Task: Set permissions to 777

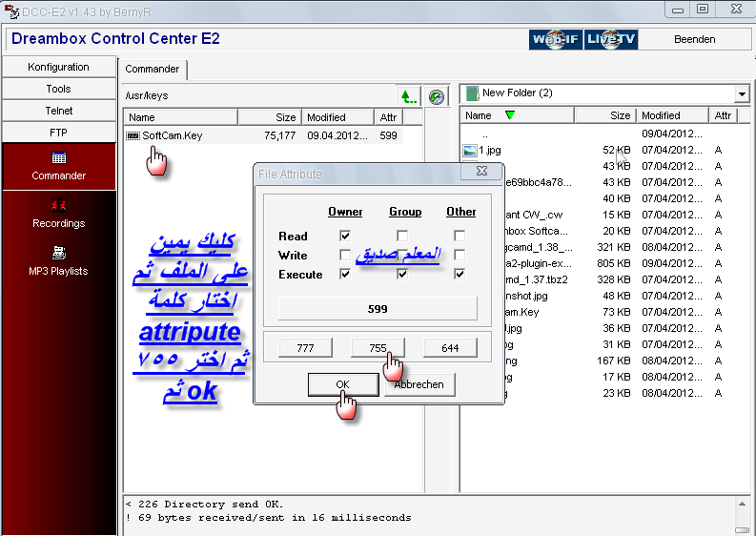Action: [x=305, y=348]
